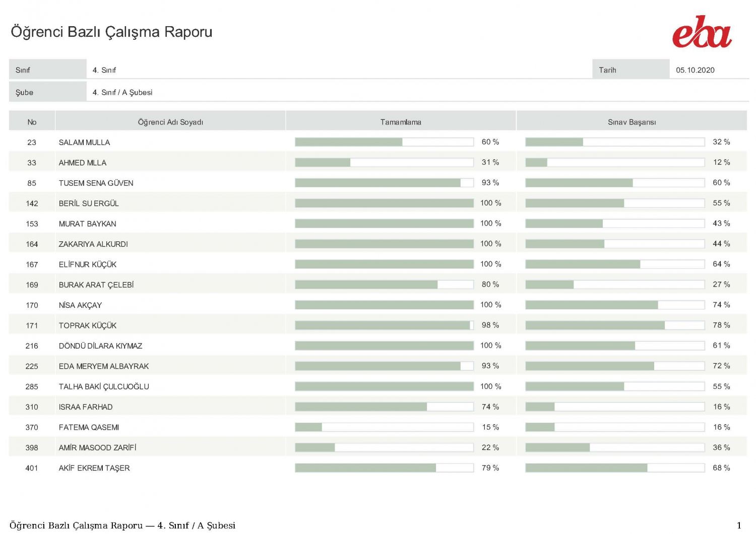Click AKİF EKREM TAŞER's 68 % exam bar
The height and width of the screenshot is (534, 756).
[615, 468]
